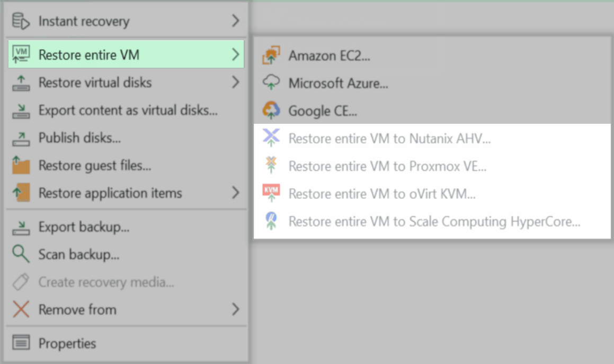Choose Restore entire VM to Proxmox VE
The image size is (614, 364).
[x=386, y=166]
